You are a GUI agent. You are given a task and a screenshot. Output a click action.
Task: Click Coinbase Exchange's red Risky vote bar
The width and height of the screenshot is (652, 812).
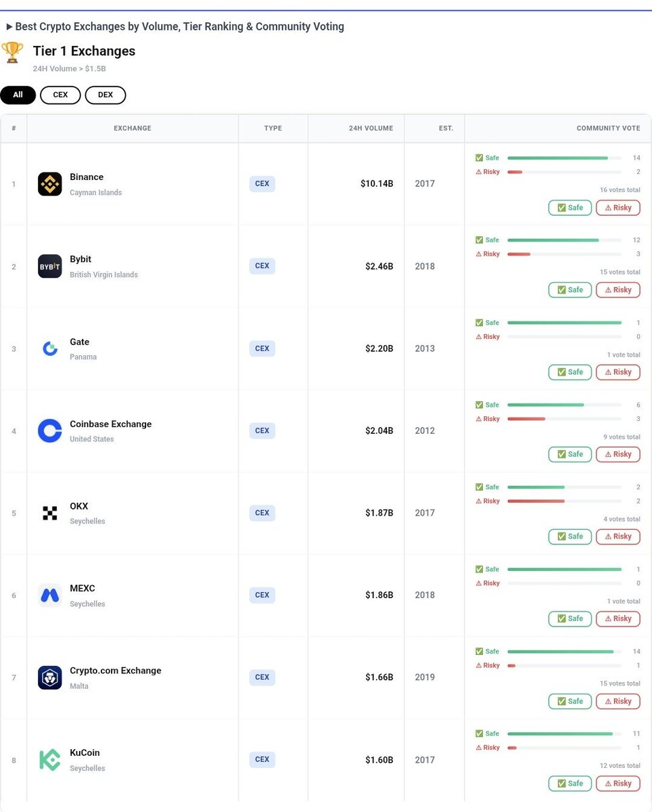(526, 419)
